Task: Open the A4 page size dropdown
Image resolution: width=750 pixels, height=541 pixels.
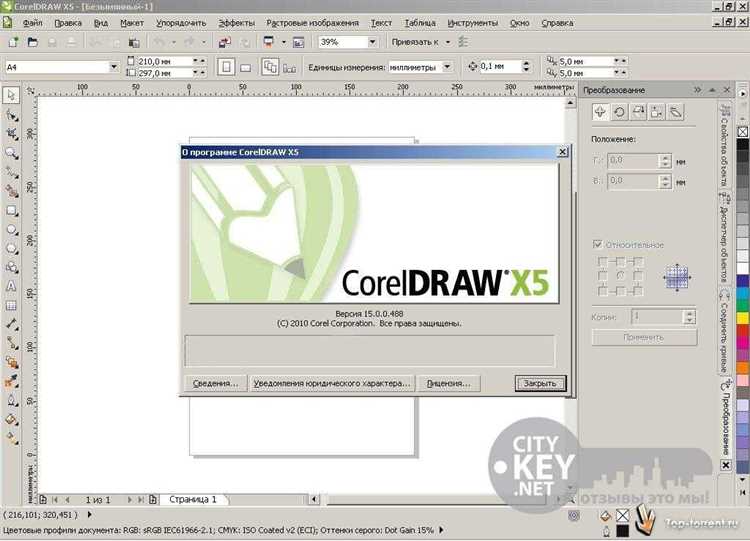Action: pyautogui.click(x=113, y=67)
